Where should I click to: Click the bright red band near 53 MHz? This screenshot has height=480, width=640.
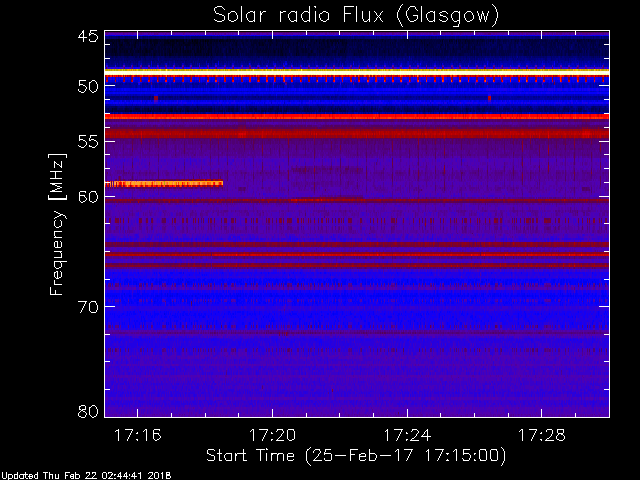pyautogui.click(x=357, y=117)
